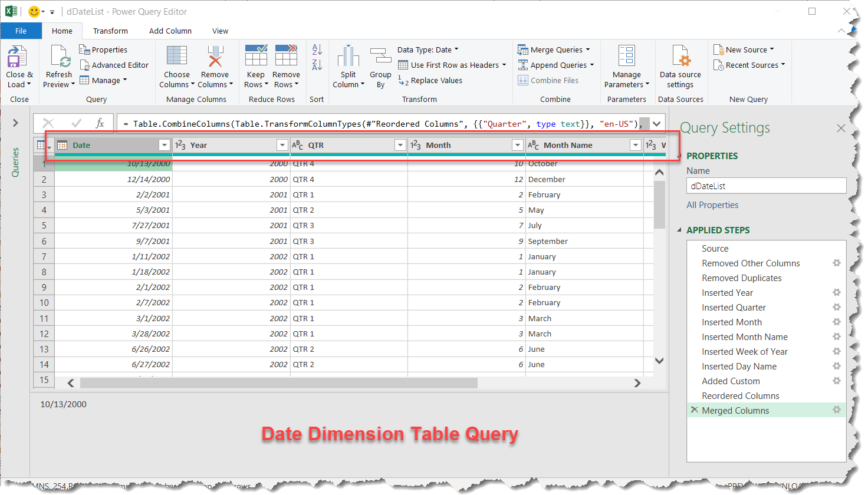Switch to the Transform ribbon tab
868x495 pixels.
(110, 31)
